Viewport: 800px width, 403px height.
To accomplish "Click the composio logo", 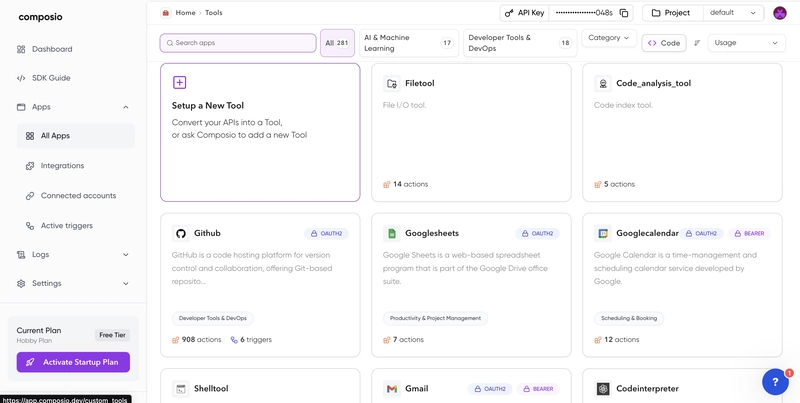I will pyautogui.click(x=40, y=17).
